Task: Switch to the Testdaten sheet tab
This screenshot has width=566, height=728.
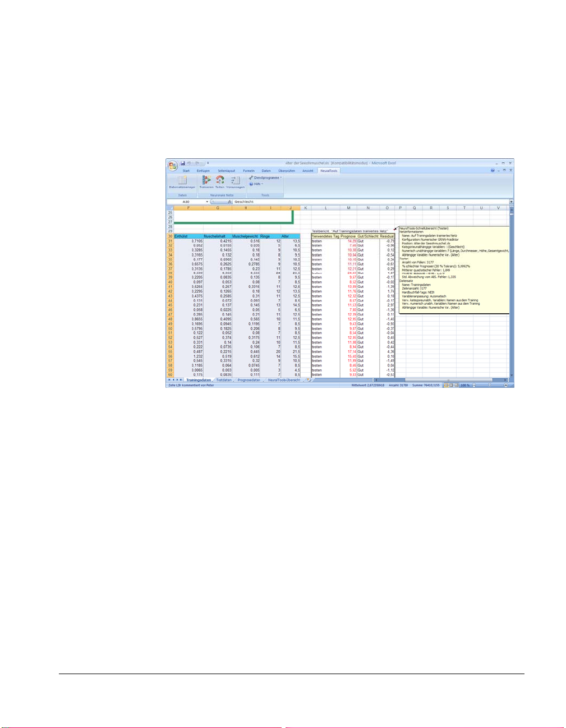Action: pos(224,380)
